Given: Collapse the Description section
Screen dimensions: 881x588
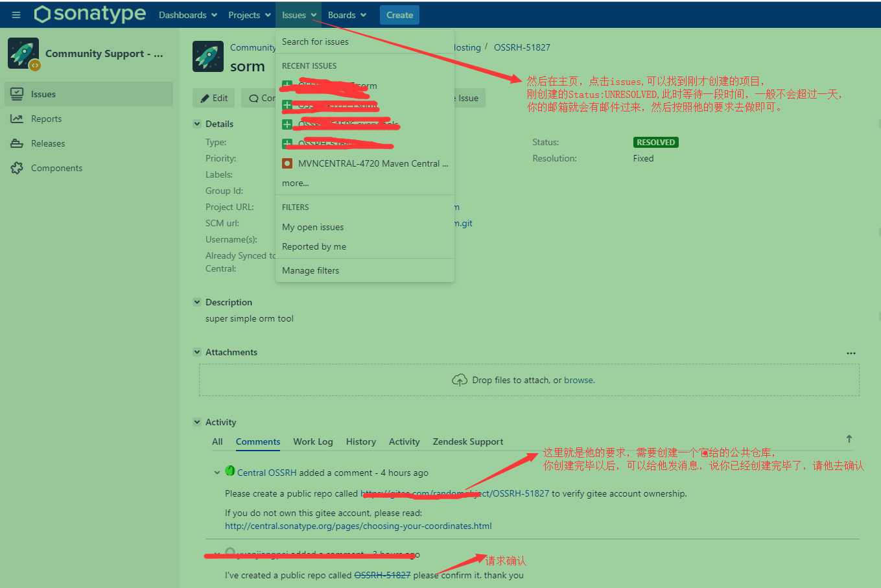Looking at the screenshot, I should (x=197, y=302).
